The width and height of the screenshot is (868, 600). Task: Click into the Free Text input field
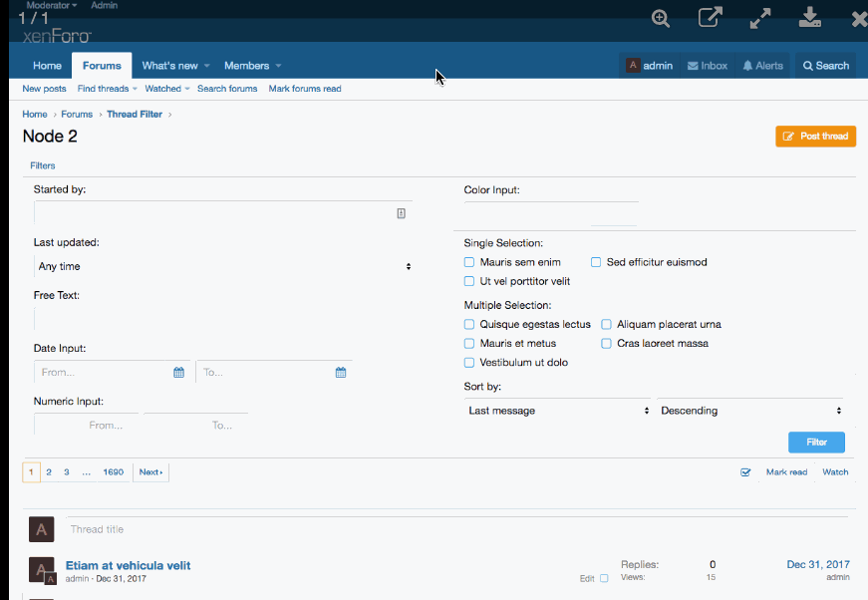tap(223, 320)
